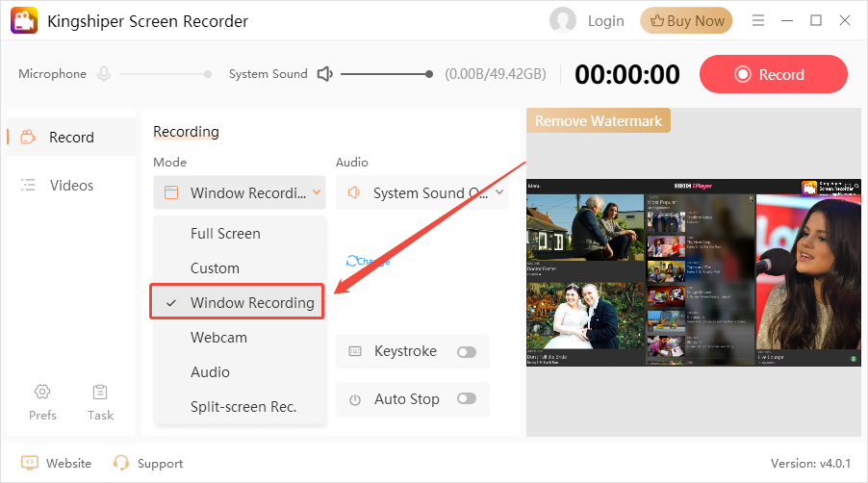Click the Website monitor icon
Screen dimensions: 868x483
click(30, 463)
